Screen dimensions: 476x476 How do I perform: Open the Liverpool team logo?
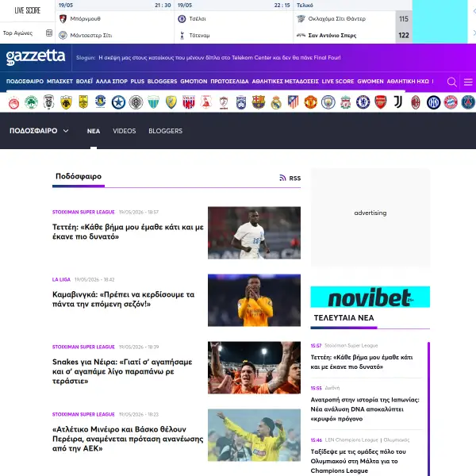345,102
